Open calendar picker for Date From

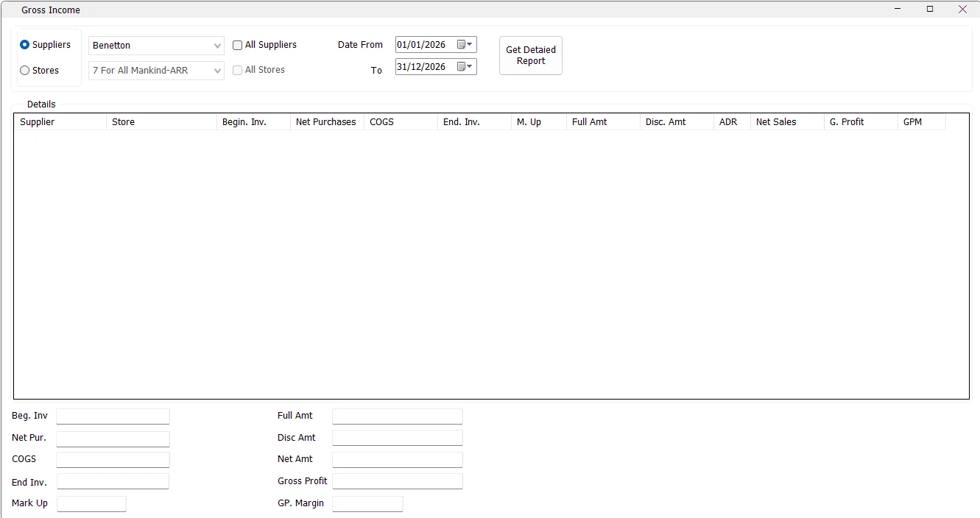pyautogui.click(x=465, y=45)
